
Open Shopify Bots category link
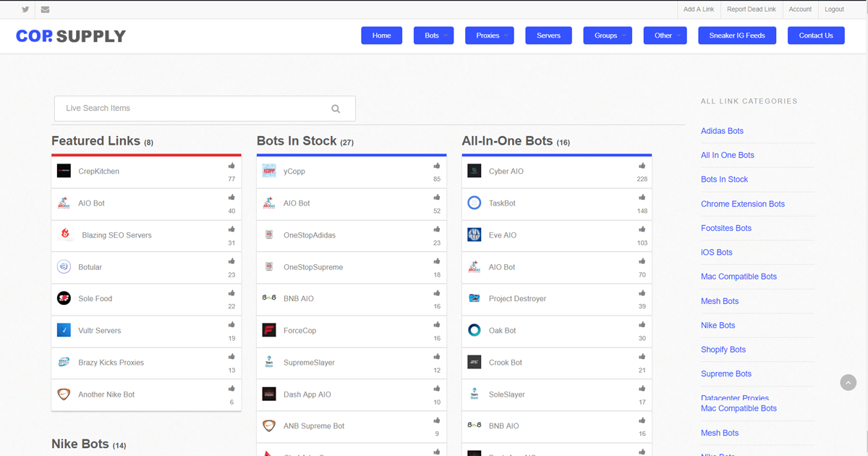723,350
